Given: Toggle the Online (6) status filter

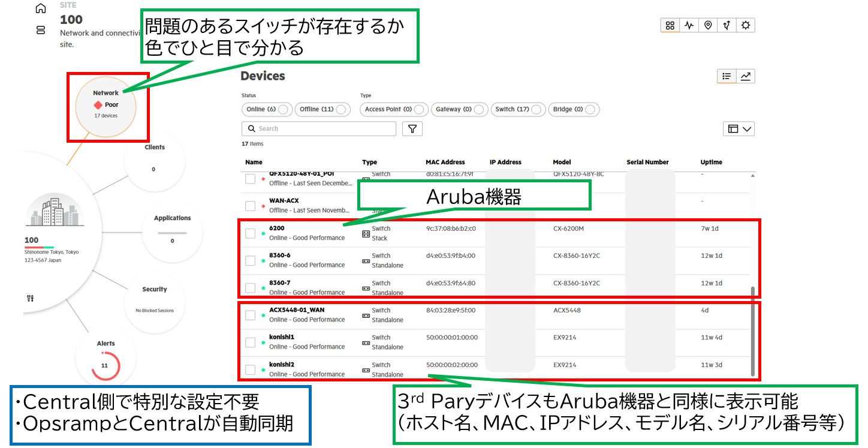Looking at the screenshot, I should [267, 109].
